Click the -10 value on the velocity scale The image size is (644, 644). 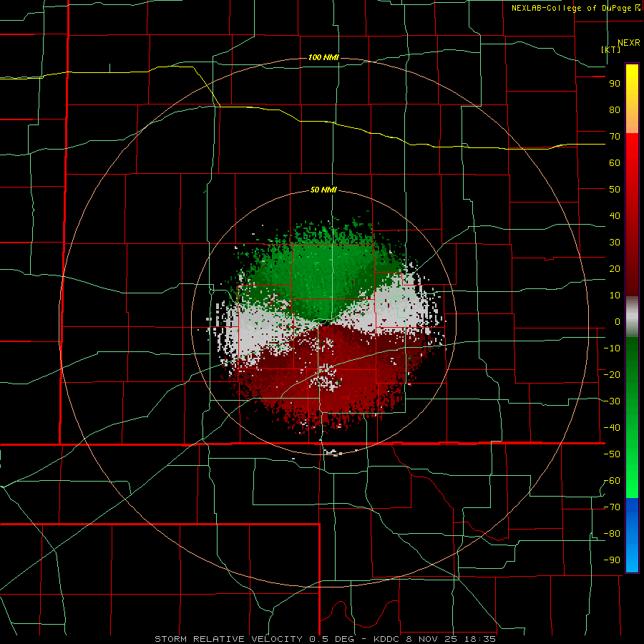tap(612, 348)
